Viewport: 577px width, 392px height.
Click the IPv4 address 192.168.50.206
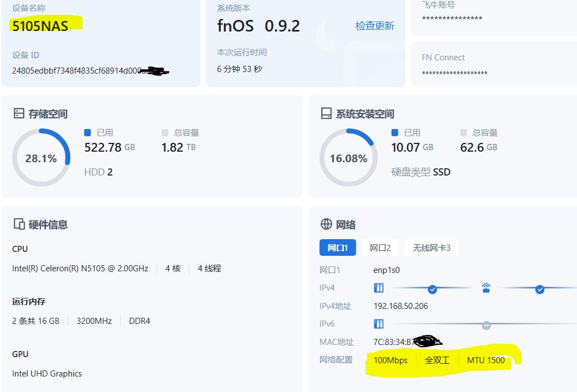(401, 306)
